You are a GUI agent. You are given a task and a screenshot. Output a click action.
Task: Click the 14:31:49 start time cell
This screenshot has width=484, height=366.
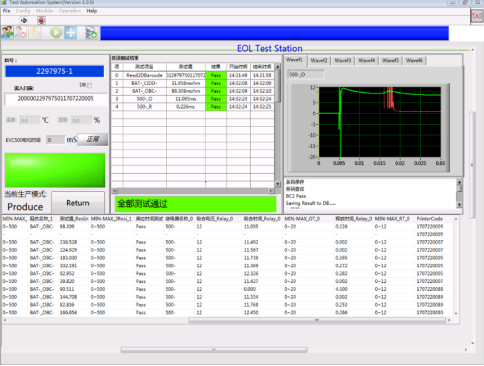238,75
